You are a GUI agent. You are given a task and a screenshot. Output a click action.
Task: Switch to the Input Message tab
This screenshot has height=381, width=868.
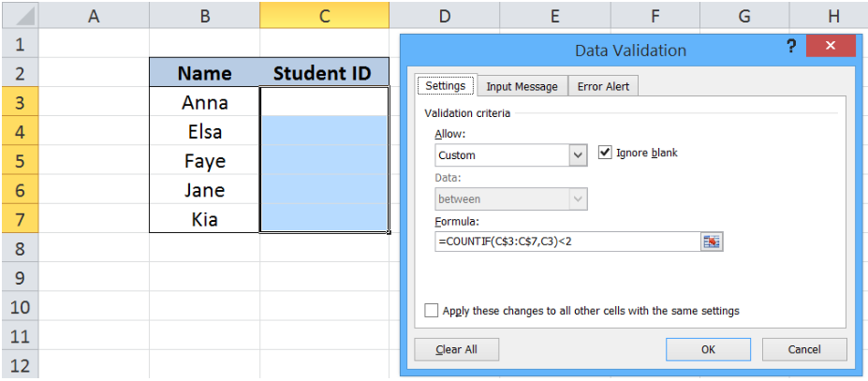tap(522, 87)
